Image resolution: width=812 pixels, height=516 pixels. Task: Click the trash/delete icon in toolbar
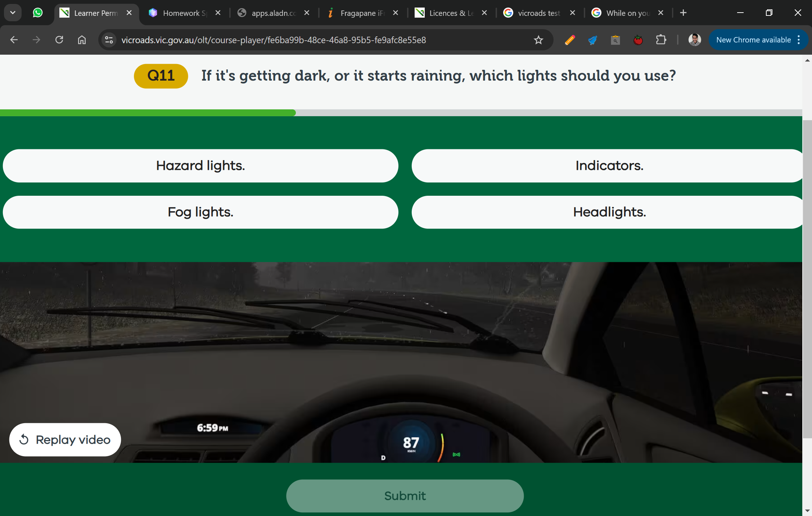(615, 40)
